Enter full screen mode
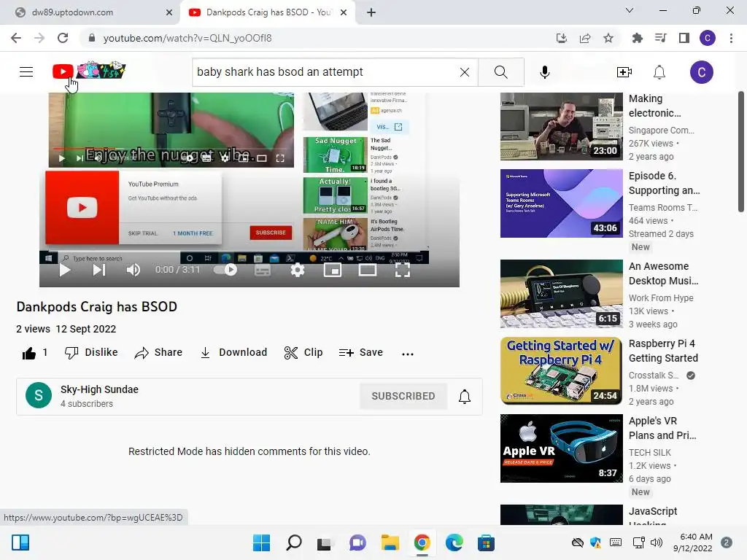The width and height of the screenshot is (747, 560). [403, 270]
